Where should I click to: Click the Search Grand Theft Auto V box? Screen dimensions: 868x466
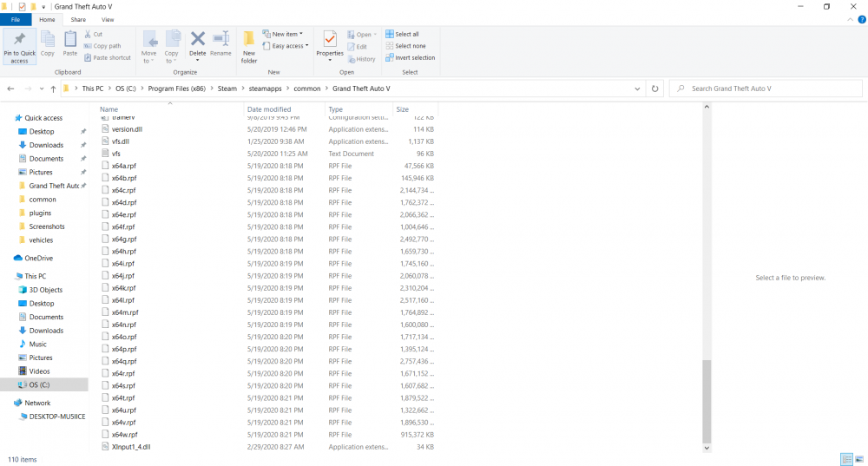[764, 89]
